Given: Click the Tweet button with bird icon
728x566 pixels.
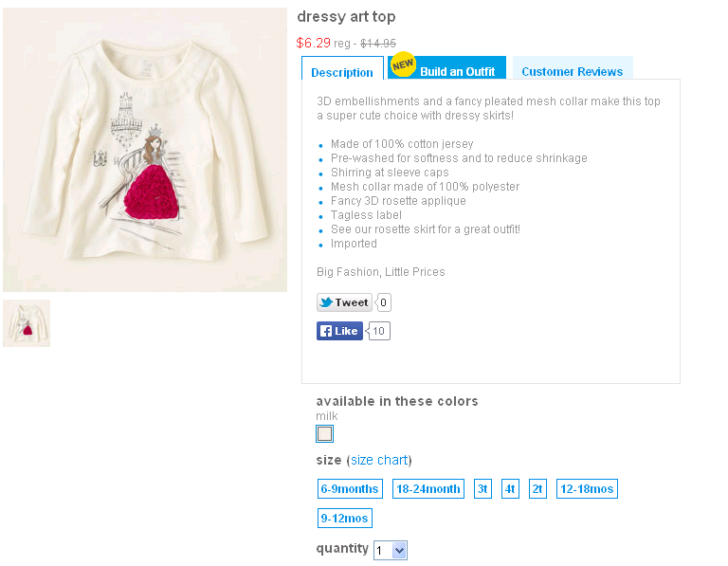Looking at the screenshot, I should (344, 302).
